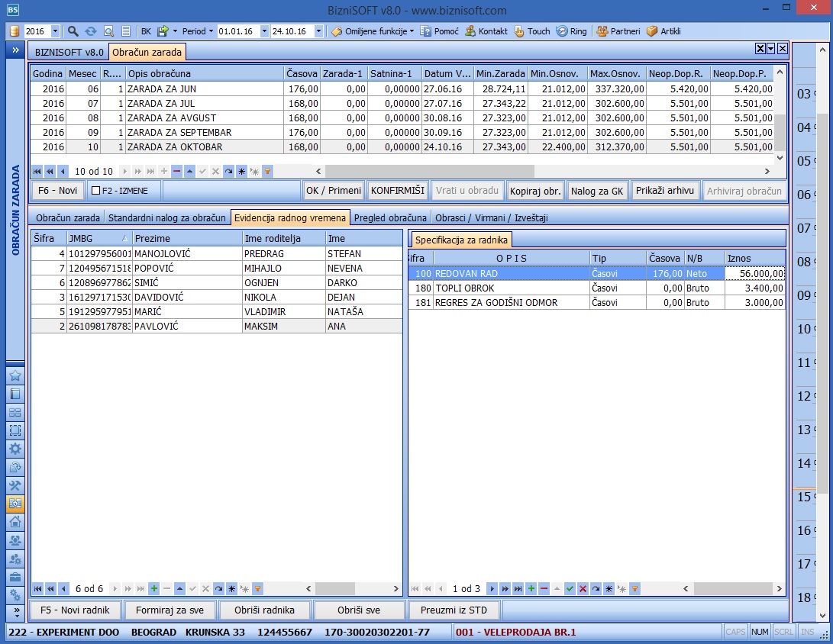
Task: Open Omiljene funkcije dropdown
Action: (x=373, y=31)
